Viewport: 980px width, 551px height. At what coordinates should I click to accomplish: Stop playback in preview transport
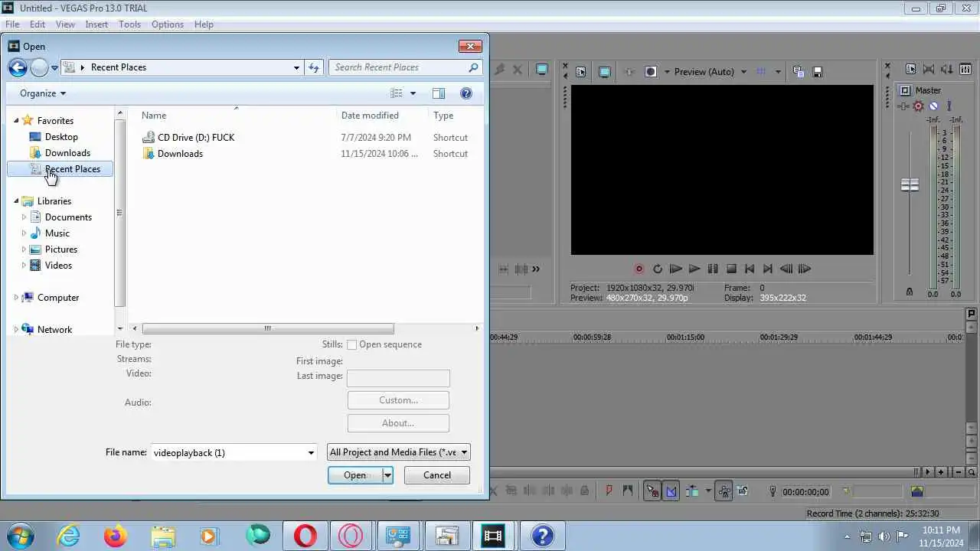pos(731,269)
